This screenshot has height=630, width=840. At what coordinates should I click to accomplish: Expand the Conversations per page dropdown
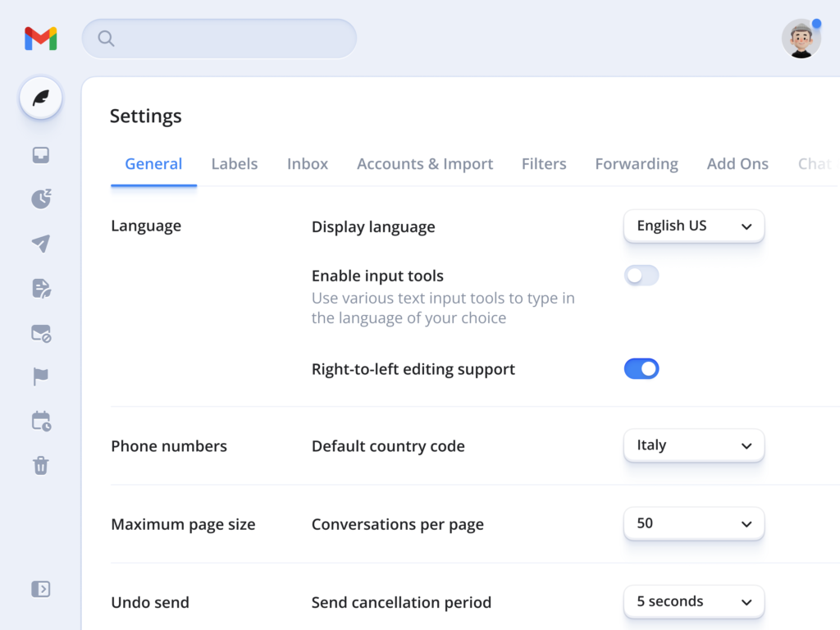coord(694,523)
